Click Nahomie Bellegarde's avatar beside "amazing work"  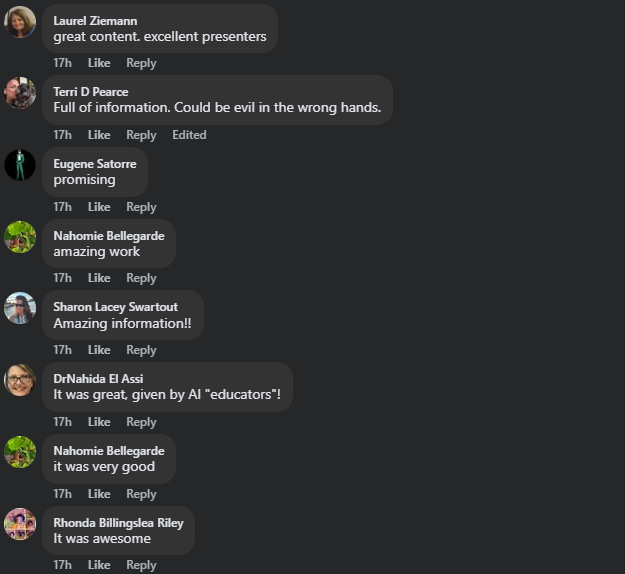click(x=20, y=237)
